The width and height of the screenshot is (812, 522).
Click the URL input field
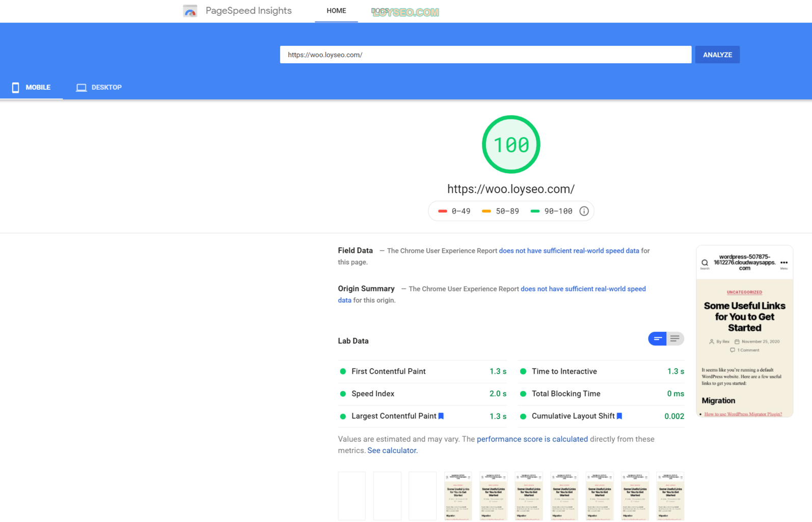(485, 55)
